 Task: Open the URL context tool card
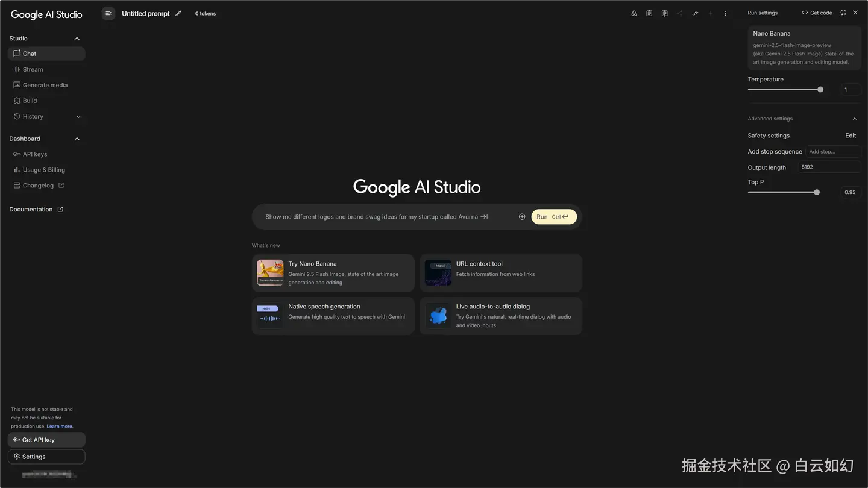click(x=501, y=273)
